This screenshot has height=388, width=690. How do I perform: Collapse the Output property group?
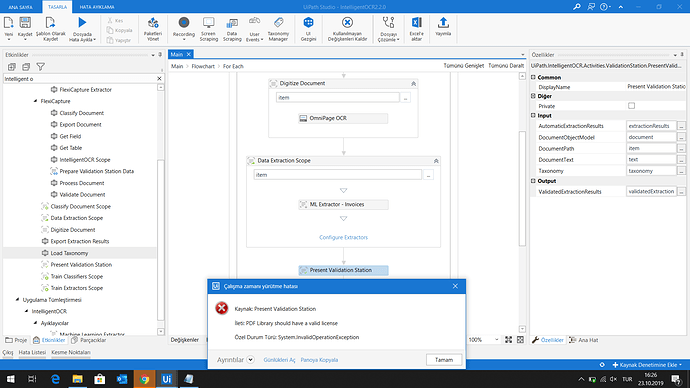pos(533,181)
